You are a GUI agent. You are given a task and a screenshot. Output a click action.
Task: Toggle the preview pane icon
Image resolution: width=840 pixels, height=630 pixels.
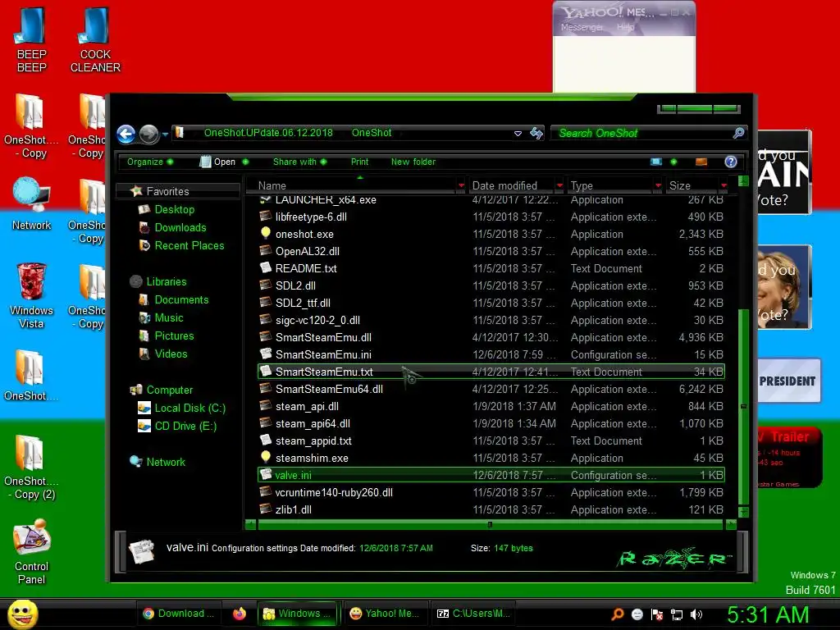click(x=701, y=162)
